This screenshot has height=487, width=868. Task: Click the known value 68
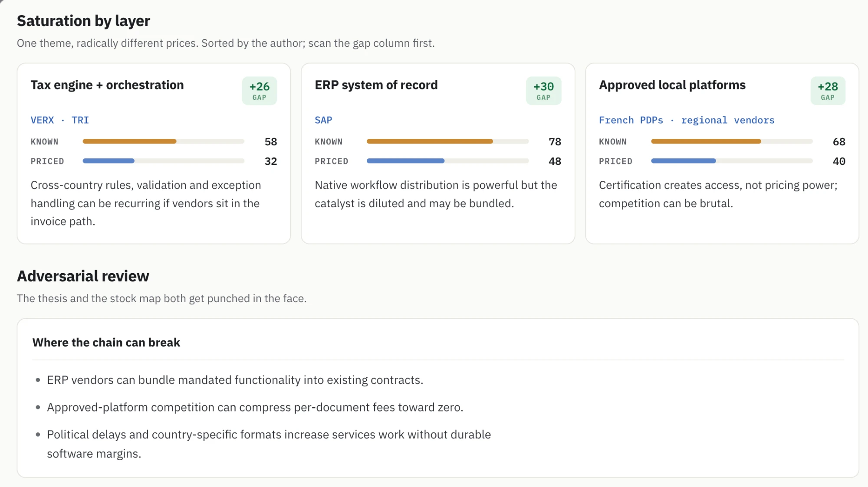click(x=839, y=142)
